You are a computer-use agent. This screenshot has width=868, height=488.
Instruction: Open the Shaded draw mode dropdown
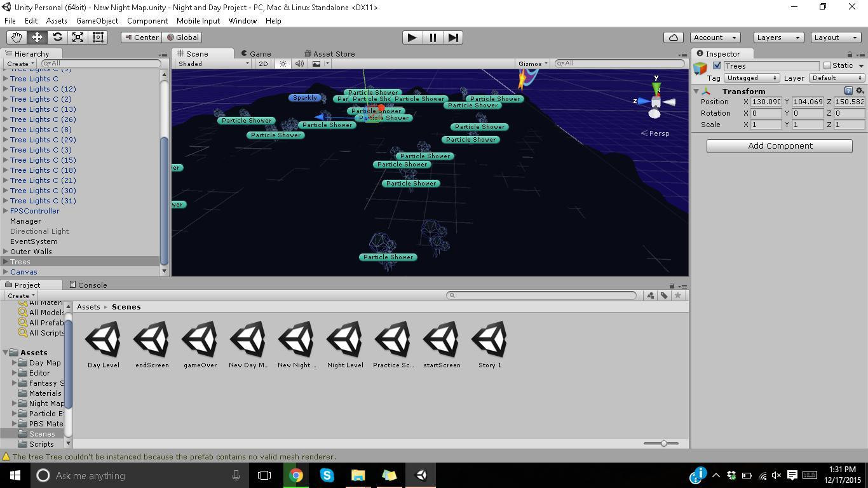(x=214, y=64)
